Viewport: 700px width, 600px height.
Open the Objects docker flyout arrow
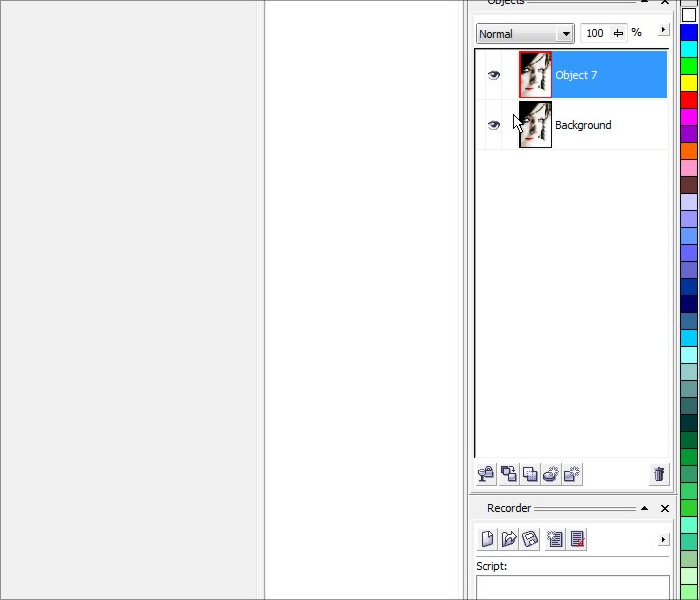(662, 31)
